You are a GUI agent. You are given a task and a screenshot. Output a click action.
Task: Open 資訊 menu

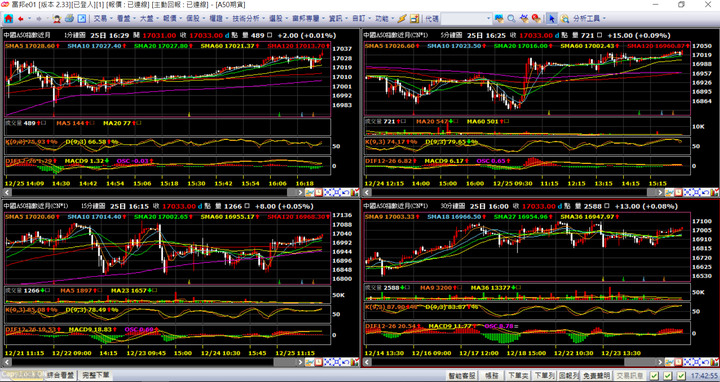(335, 19)
